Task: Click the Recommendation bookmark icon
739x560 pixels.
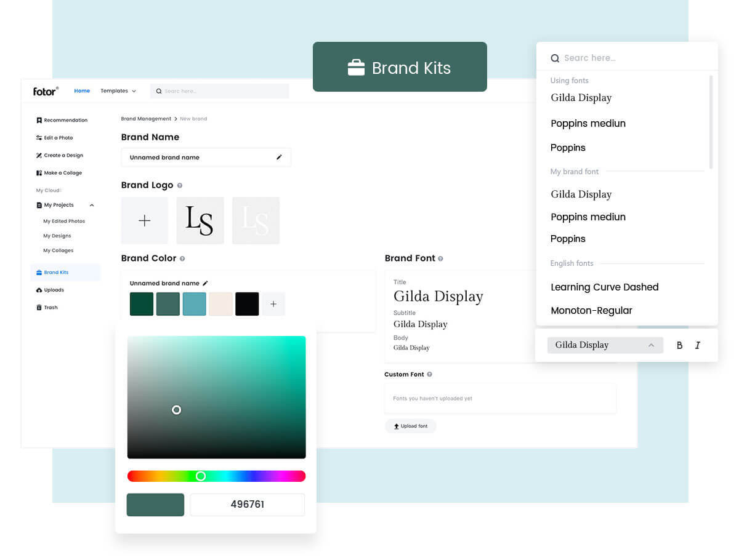Action: 39,120
